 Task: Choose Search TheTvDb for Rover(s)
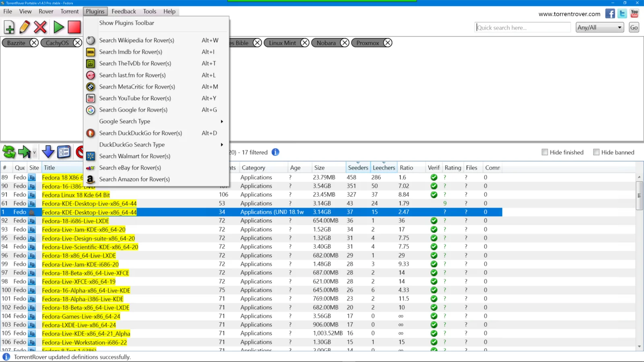[156, 64]
